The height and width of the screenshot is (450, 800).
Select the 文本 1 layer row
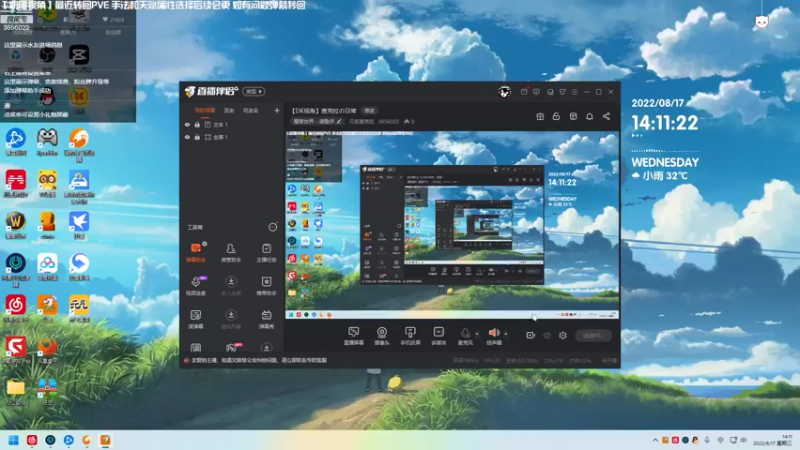click(233, 124)
